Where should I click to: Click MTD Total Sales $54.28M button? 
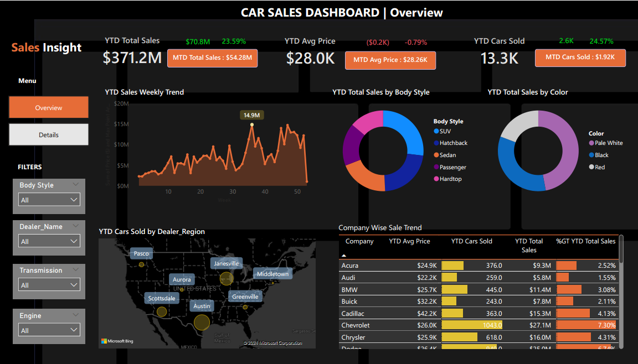click(x=213, y=58)
